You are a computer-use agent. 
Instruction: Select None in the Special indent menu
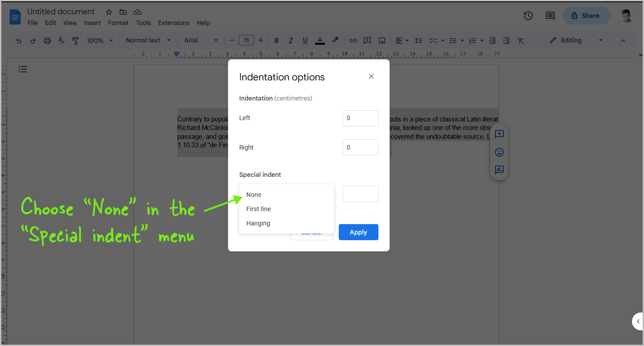(253, 195)
